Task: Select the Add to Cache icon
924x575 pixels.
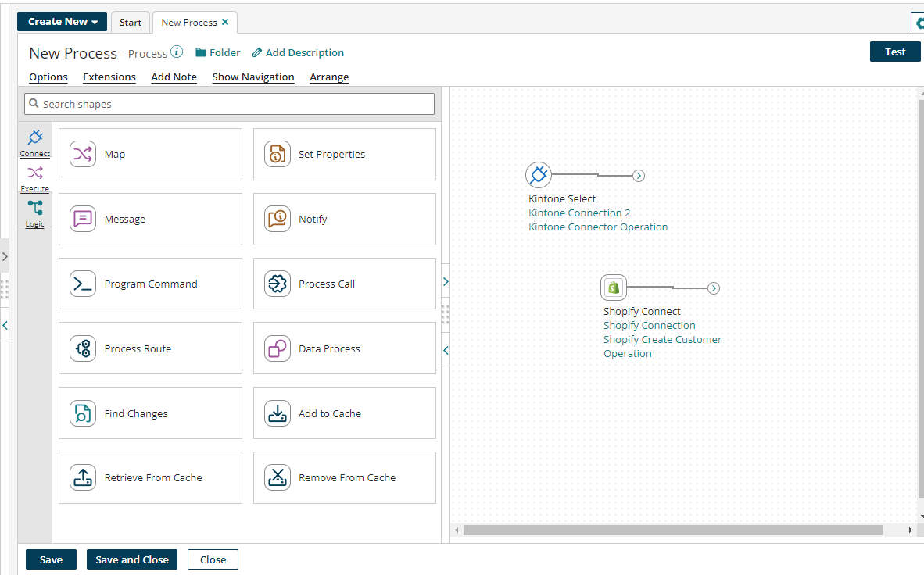Action: coord(278,413)
